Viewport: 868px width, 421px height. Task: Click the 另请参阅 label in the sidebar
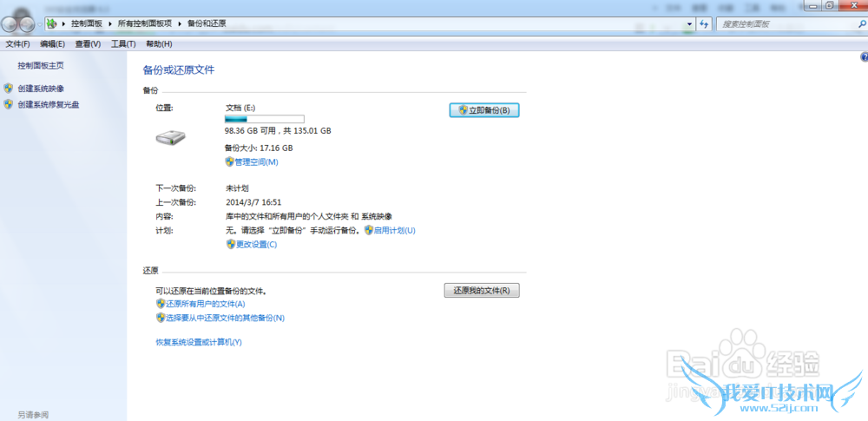pos(33,415)
